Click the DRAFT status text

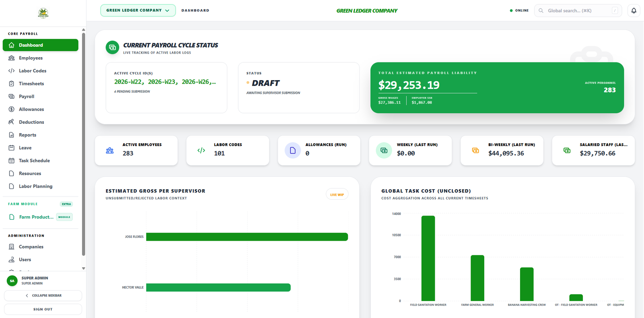coord(266,83)
